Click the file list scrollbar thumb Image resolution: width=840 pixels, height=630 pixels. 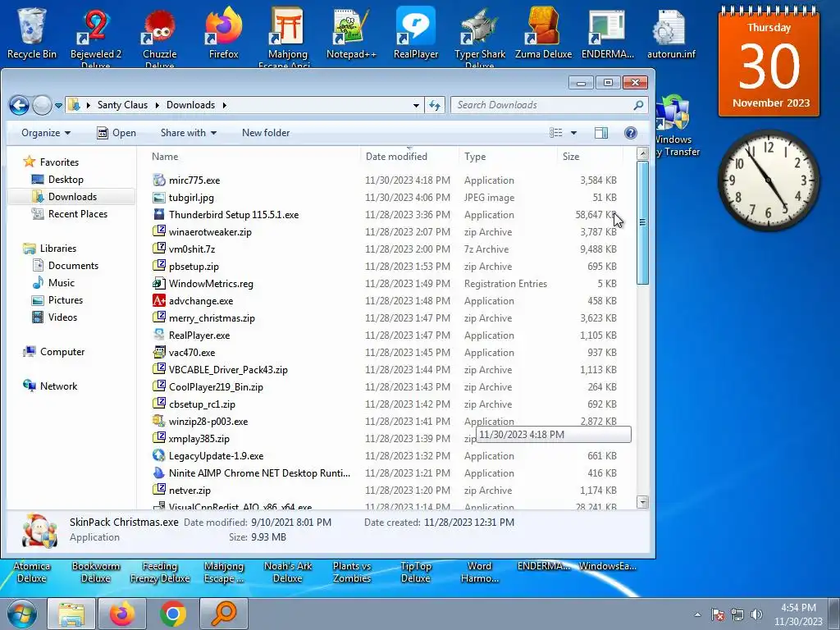click(642, 223)
